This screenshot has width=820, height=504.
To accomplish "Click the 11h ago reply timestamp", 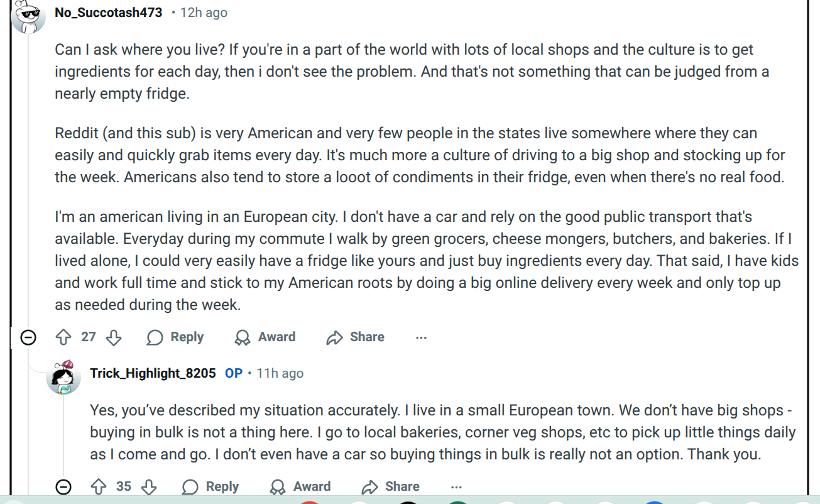I will (x=280, y=373).
